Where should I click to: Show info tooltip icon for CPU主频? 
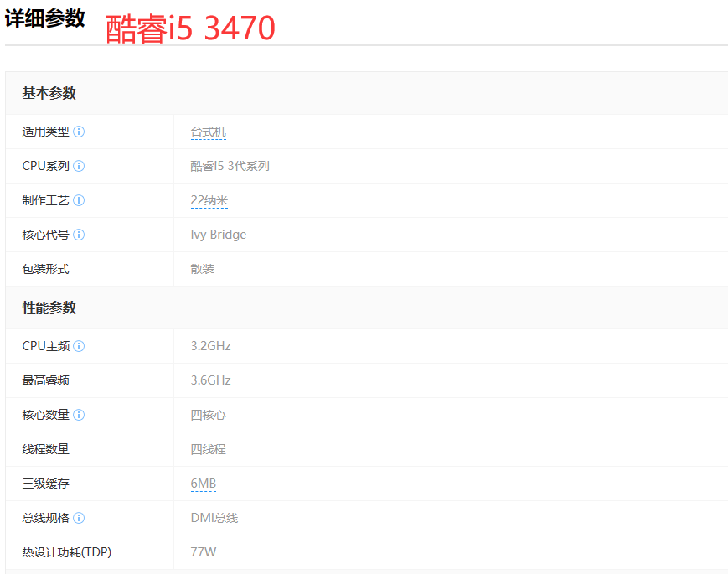pyautogui.click(x=79, y=346)
